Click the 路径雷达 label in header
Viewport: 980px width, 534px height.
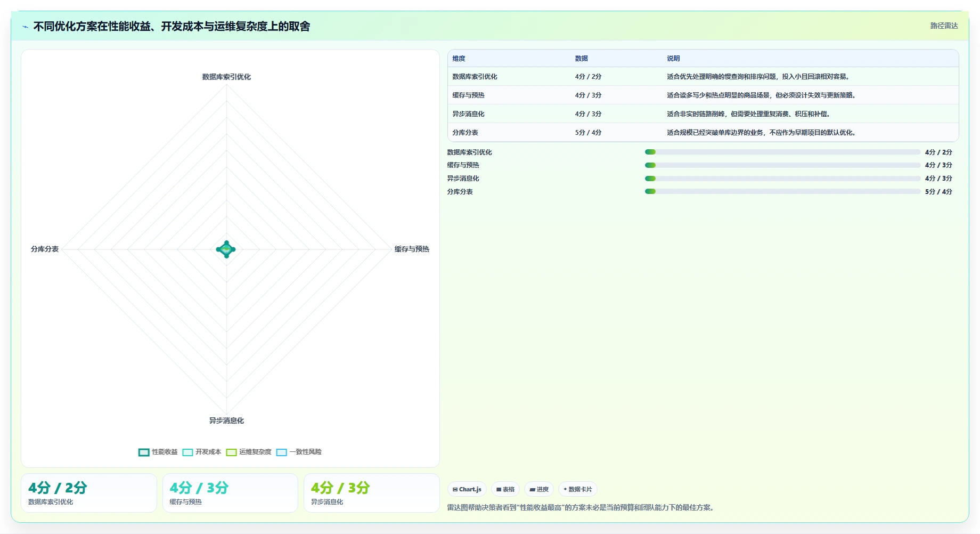coord(944,26)
